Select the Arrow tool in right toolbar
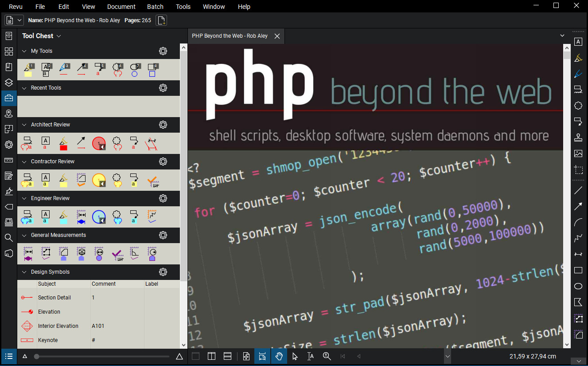This screenshot has height=366, width=588. click(x=578, y=206)
